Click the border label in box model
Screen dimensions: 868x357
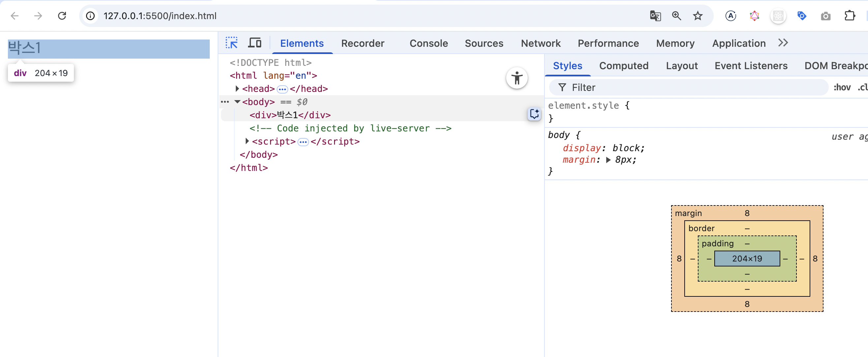pyautogui.click(x=701, y=228)
